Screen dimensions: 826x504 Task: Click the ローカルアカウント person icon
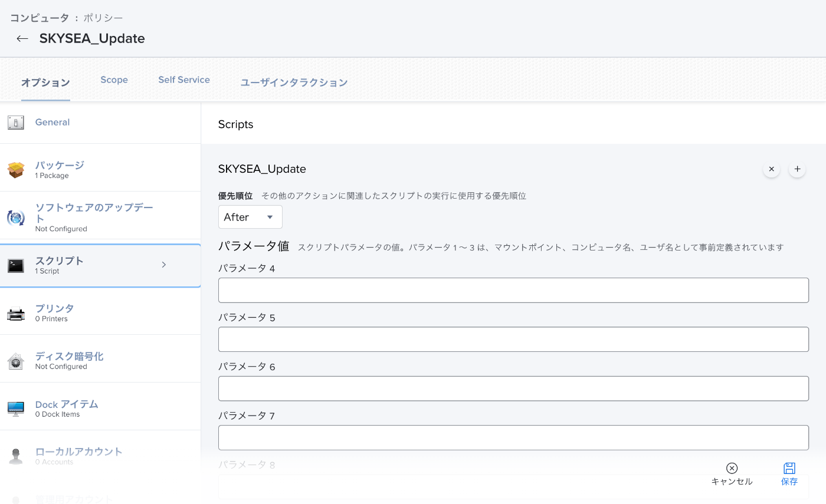point(16,456)
